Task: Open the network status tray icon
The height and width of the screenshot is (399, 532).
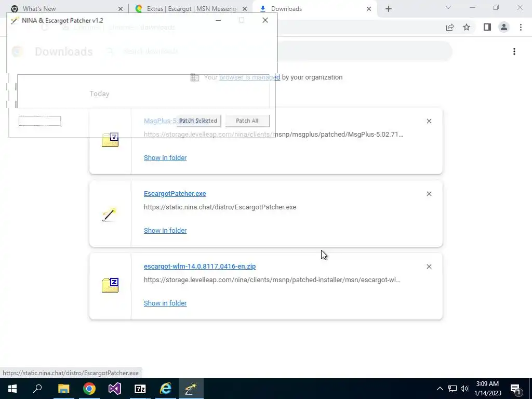Action: pos(453,389)
